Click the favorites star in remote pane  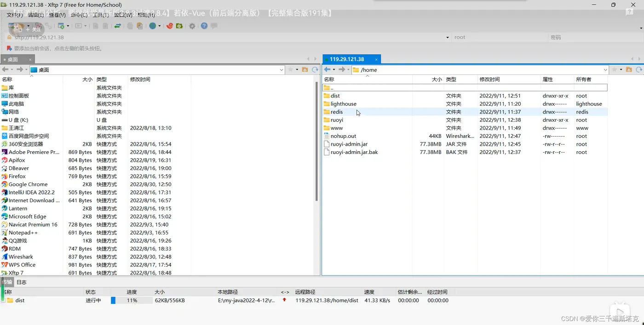tap(614, 70)
